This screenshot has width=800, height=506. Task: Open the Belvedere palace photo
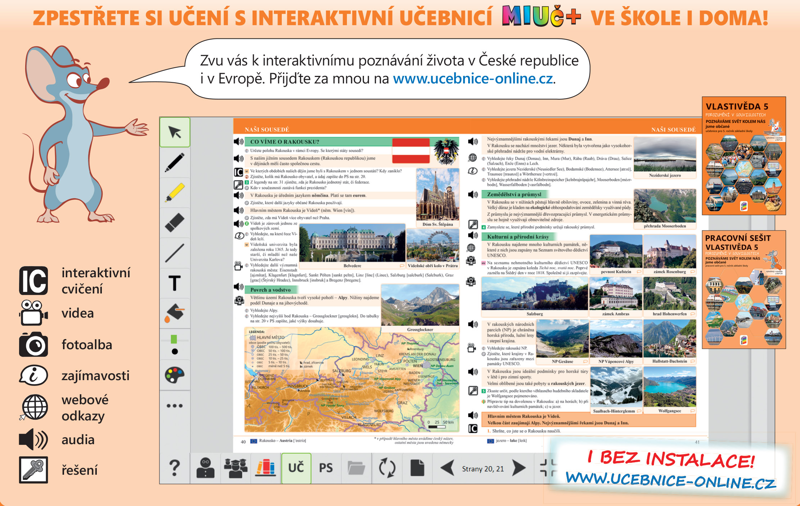[x=352, y=245]
